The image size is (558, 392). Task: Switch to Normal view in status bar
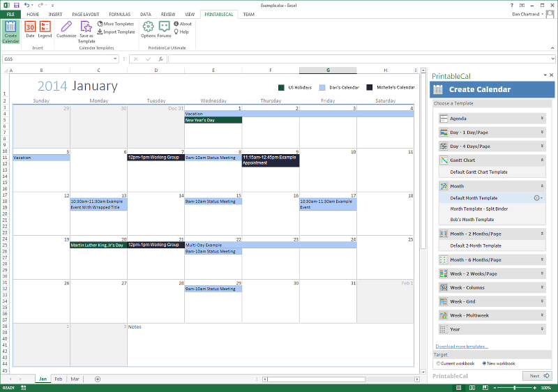pyautogui.click(x=459, y=388)
